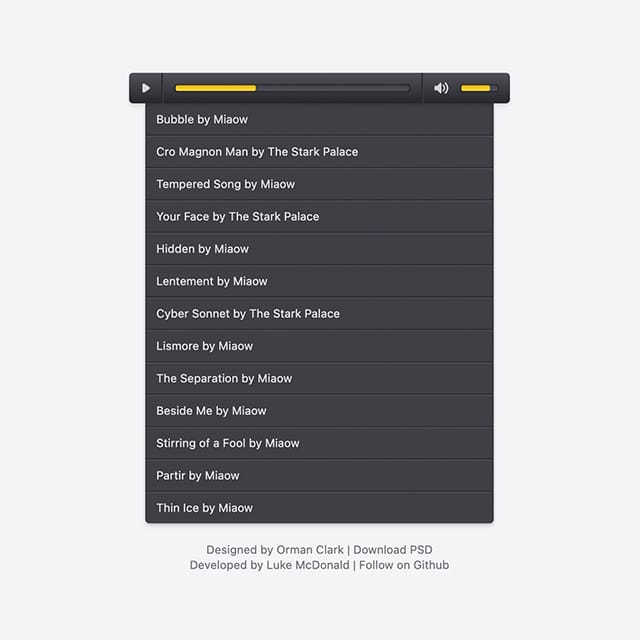This screenshot has width=640, height=640.
Task: Choose Lismore by Miaow
Action: pyautogui.click(x=319, y=346)
